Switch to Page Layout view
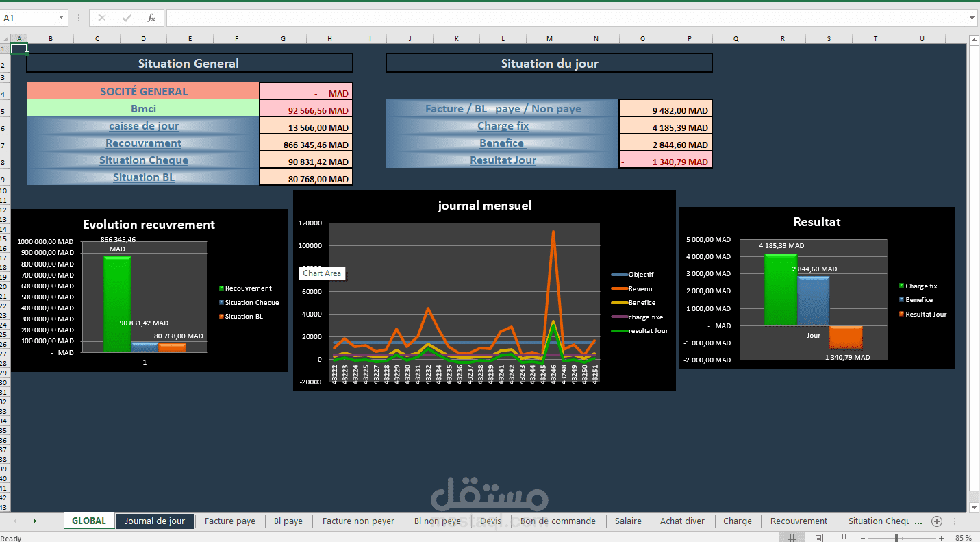The image size is (980, 542). (x=818, y=538)
